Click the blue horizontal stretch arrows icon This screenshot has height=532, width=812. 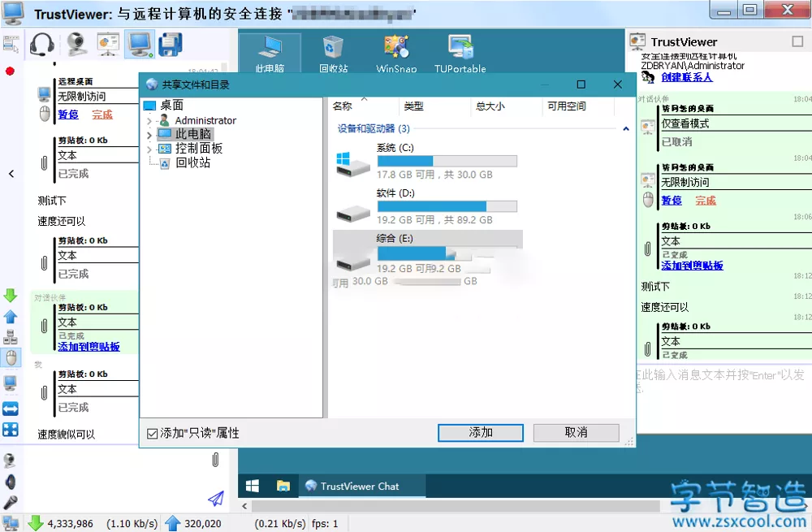click(x=11, y=409)
